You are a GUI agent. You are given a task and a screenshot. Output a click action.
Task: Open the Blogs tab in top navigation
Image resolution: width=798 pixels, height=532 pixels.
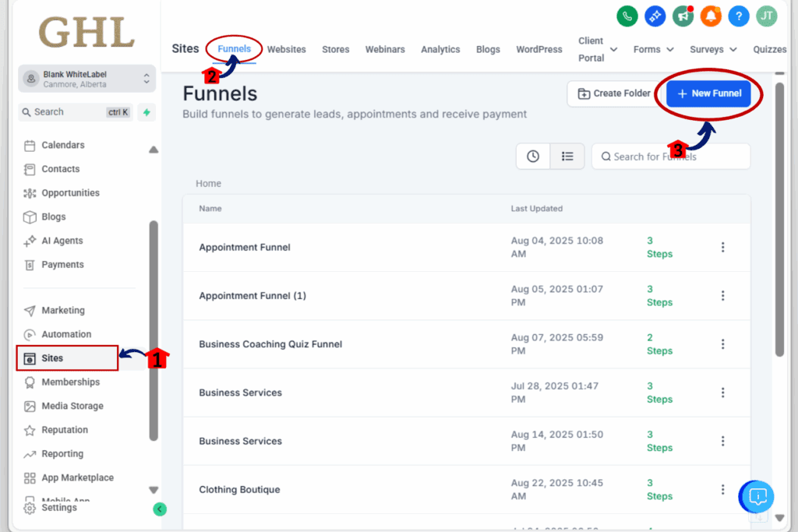point(488,49)
